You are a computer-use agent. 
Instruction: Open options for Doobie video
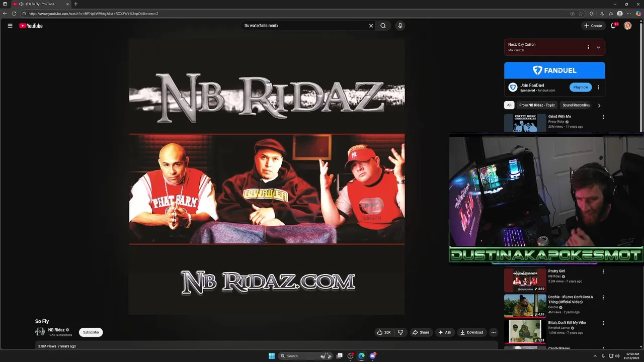603,297
